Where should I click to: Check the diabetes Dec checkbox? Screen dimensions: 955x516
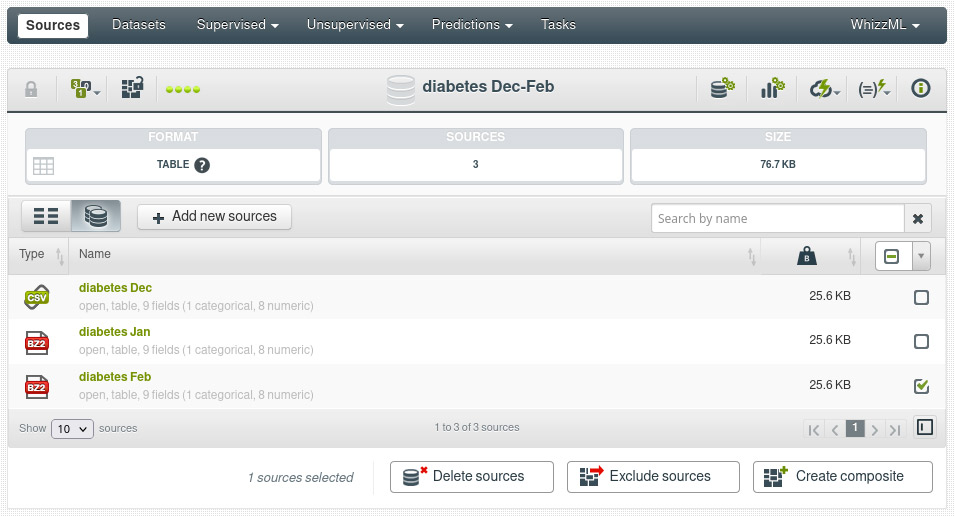pos(921,297)
